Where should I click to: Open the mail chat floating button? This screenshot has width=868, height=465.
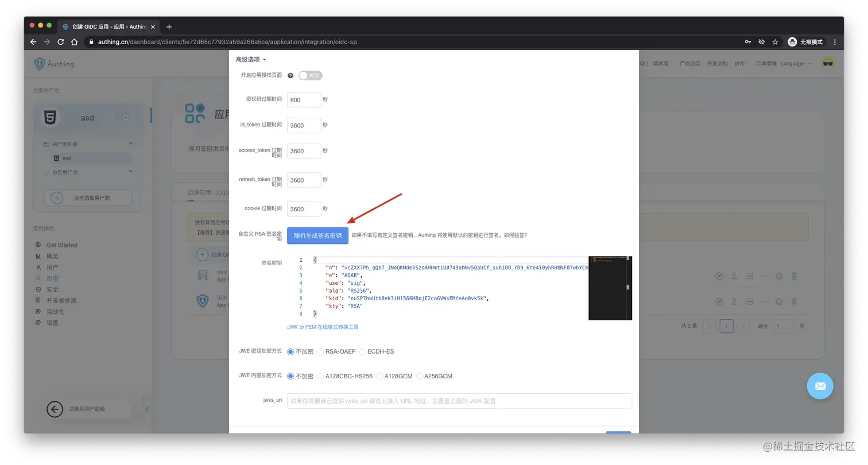pyautogui.click(x=820, y=386)
